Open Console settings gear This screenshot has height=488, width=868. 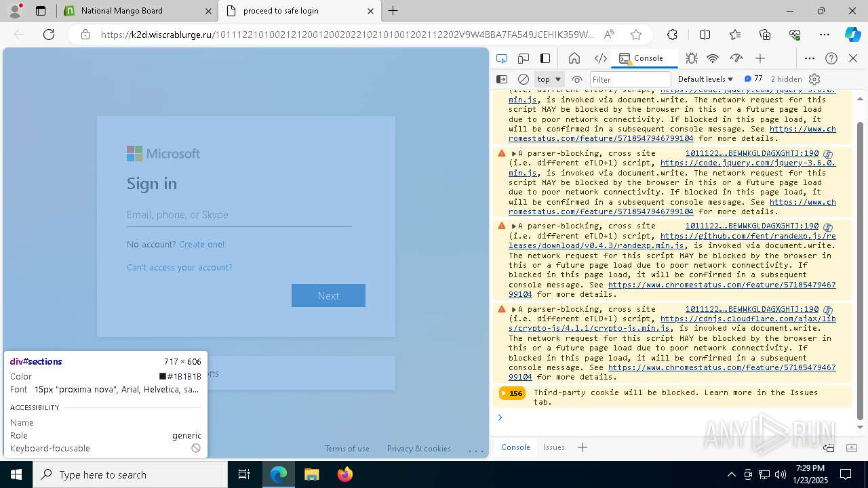(x=815, y=79)
